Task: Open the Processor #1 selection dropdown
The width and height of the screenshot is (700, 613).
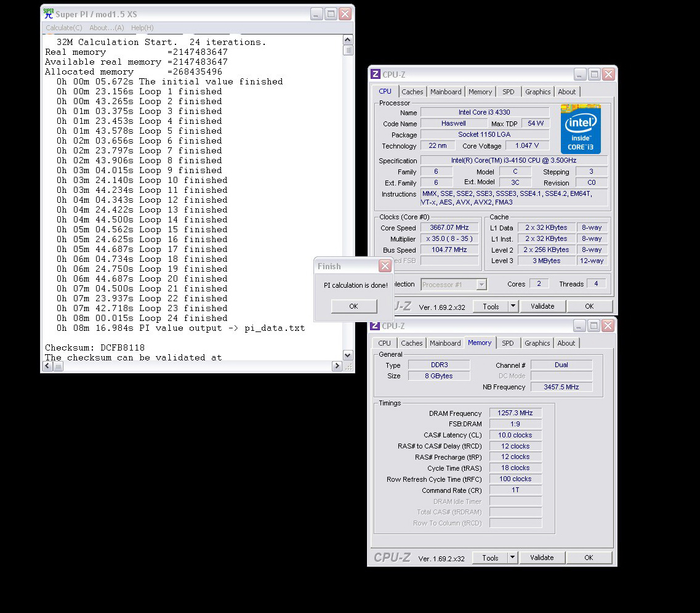Action: (481, 284)
